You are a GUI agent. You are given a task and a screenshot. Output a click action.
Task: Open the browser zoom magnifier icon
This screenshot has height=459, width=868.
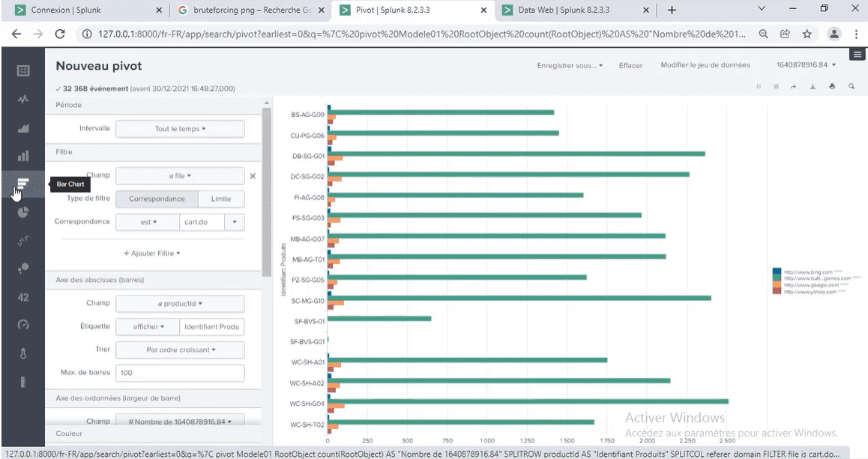763,34
